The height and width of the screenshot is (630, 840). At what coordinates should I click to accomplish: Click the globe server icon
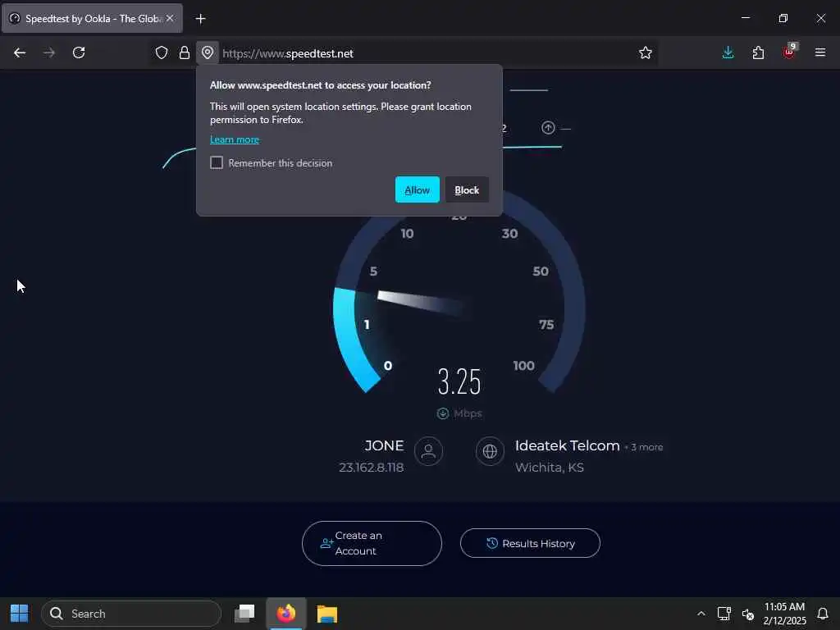pos(490,451)
